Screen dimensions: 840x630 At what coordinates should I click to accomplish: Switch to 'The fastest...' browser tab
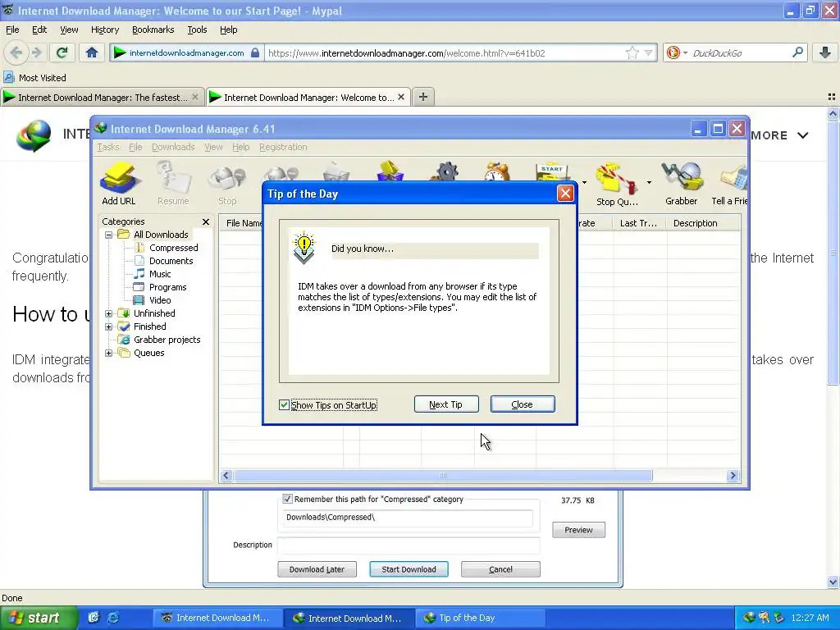[x=102, y=97]
